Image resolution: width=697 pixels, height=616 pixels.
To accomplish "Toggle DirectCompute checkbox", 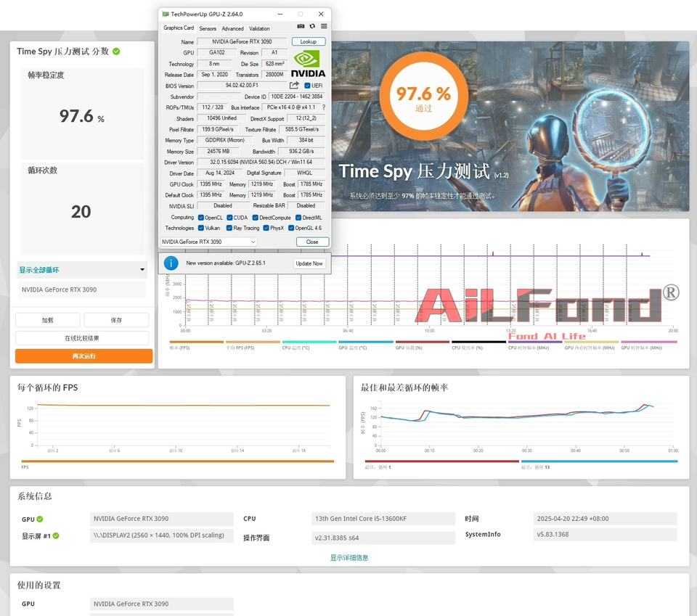I will tap(255, 218).
